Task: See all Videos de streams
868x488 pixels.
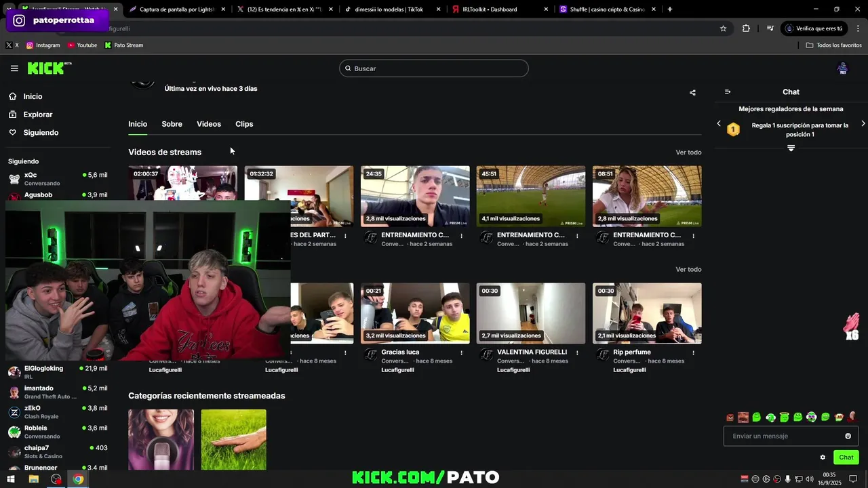Action: click(688, 152)
